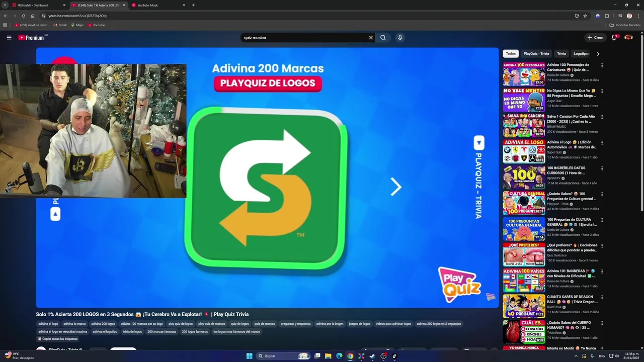Open TikTok from the taskbar
The height and width of the screenshot is (362, 644).
coord(394,356)
